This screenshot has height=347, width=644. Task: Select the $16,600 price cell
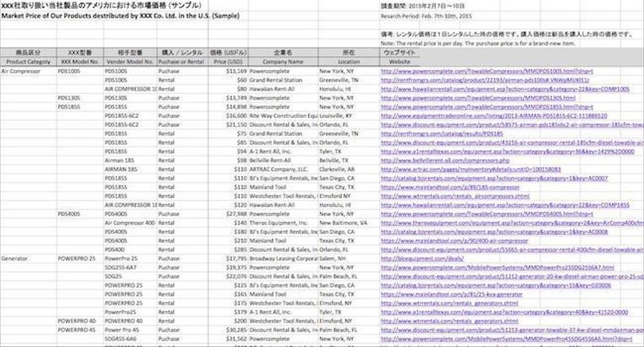coord(228,116)
